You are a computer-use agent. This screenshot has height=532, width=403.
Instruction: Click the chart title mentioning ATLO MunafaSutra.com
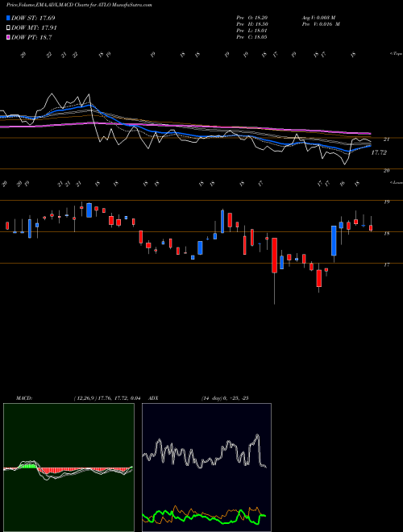79,5
